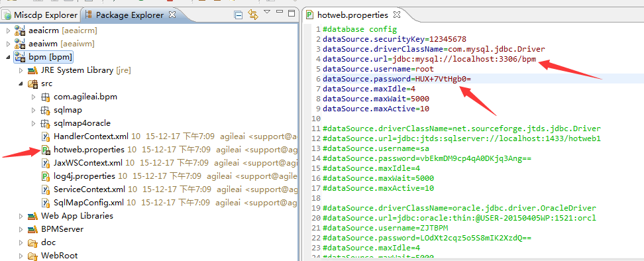The height and width of the screenshot is (261, 644).
Task: Click the #dataSource.username=ZJTBPM line
Action: pyautogui.click(x=385, y=228)
